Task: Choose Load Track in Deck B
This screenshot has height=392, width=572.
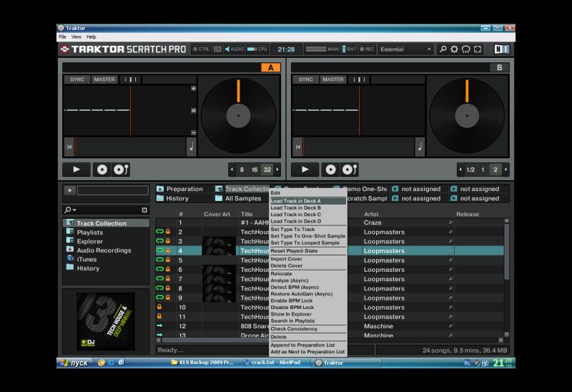Action: [x=308, y=207]
